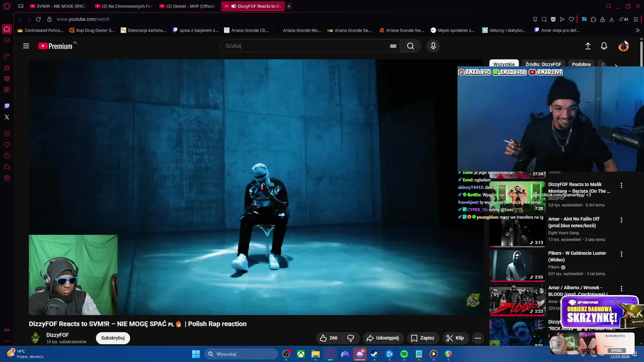Open the YouTube notifications bell
This screenshot has width=644, height=362.
coord(604,46)
